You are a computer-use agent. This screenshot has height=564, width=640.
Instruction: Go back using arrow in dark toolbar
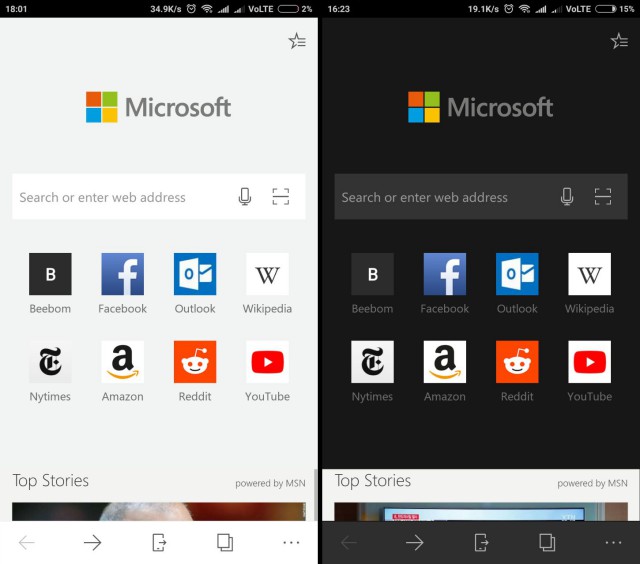coord(349,542)
